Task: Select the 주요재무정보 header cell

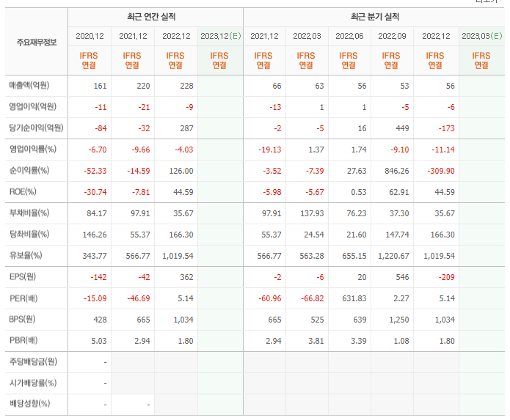Action: coord(37,43)
